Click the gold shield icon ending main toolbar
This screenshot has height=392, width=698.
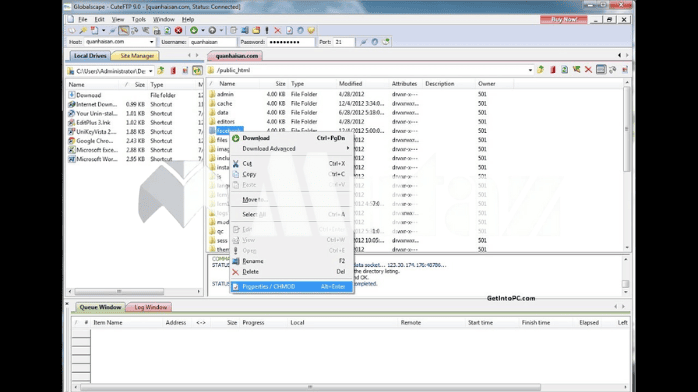311,31
